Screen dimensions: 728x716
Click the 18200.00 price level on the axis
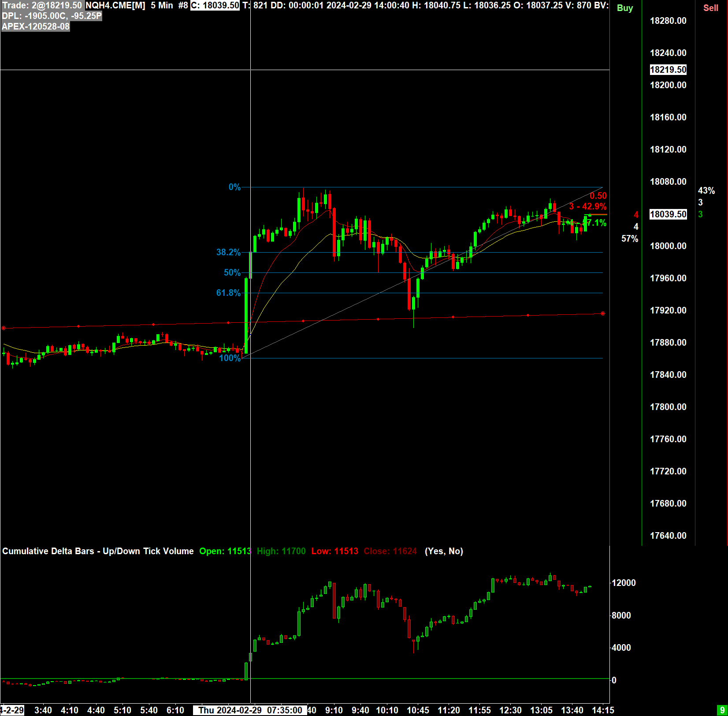[x=668, y=85]
